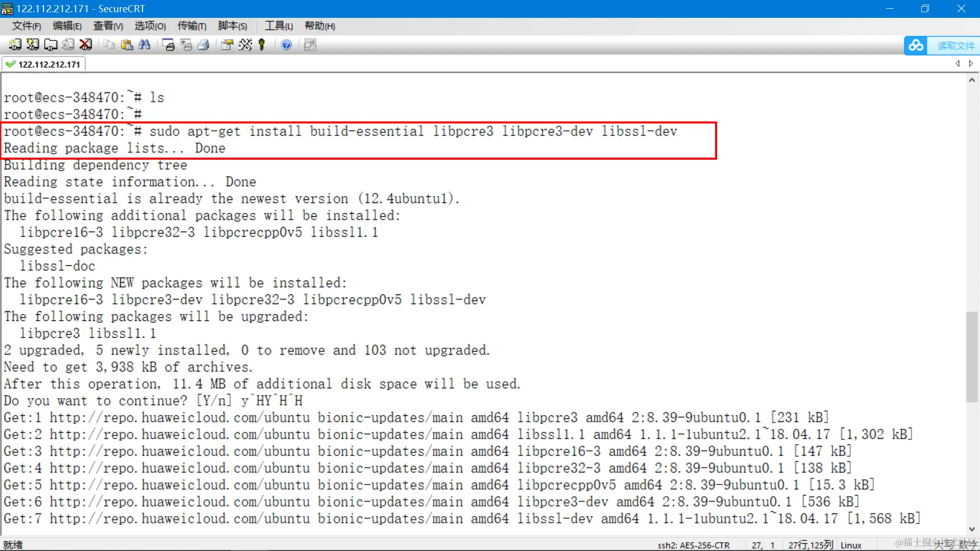Open the public key assistant key icon
980x551 pixels.
point(262,45)
